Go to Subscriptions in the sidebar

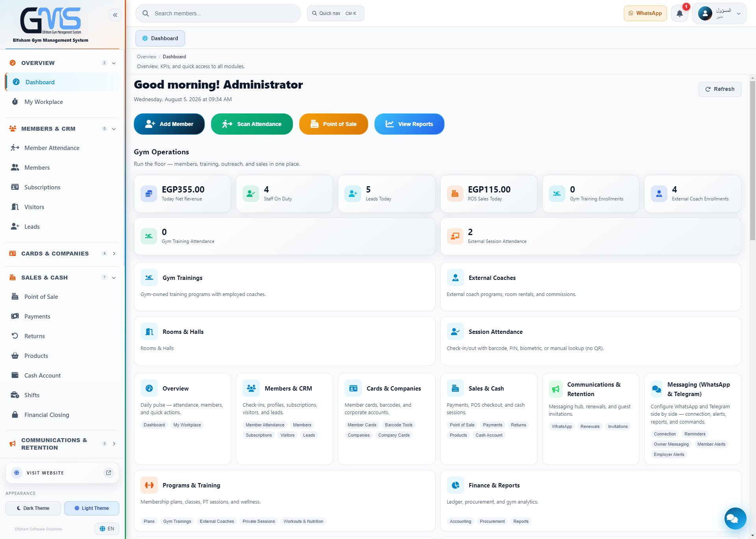(x=63, y=187)
